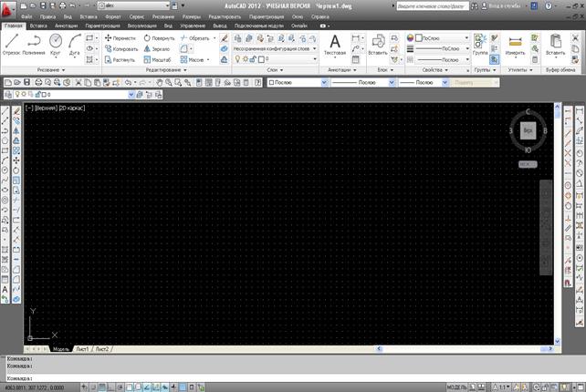The height and width of the screenshot is (392, 586).
Task: Expand the Рисование panel title
Action: click(x=51, y=70)
